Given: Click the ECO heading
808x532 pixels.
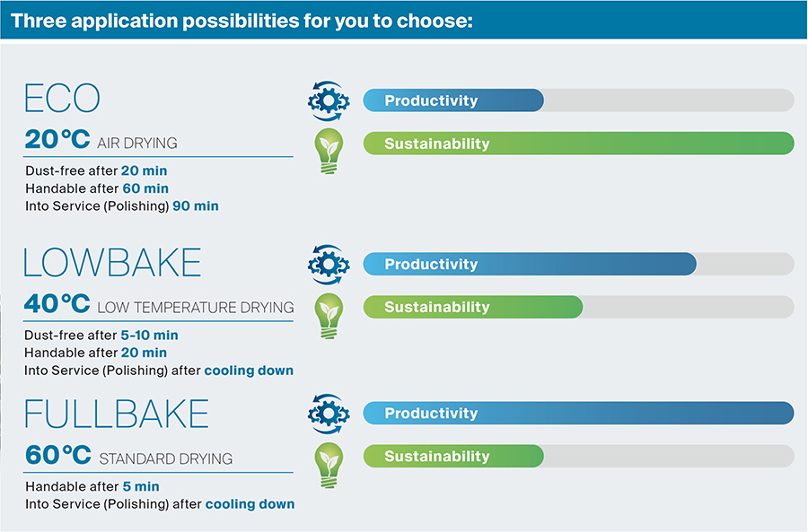Looking at the screenshot, I should 62,98.
